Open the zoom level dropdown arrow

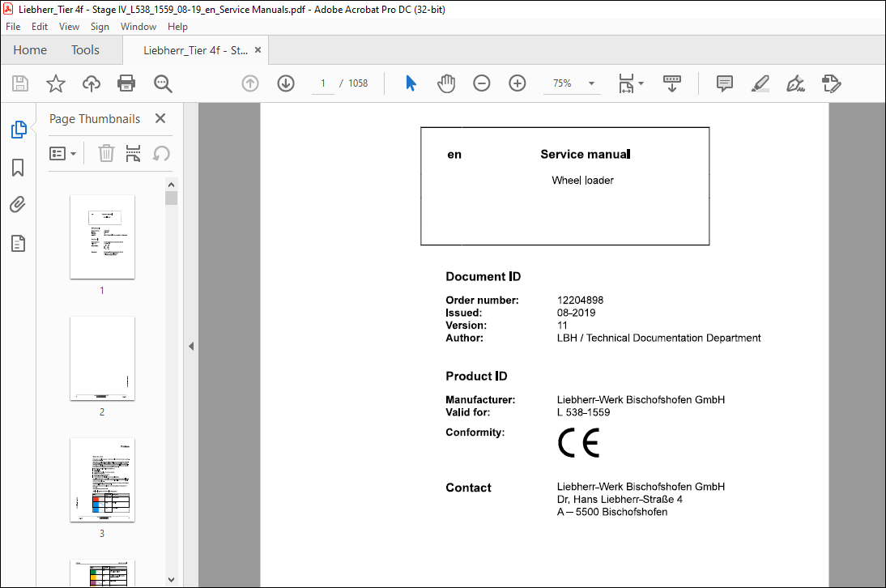(591, 83)
